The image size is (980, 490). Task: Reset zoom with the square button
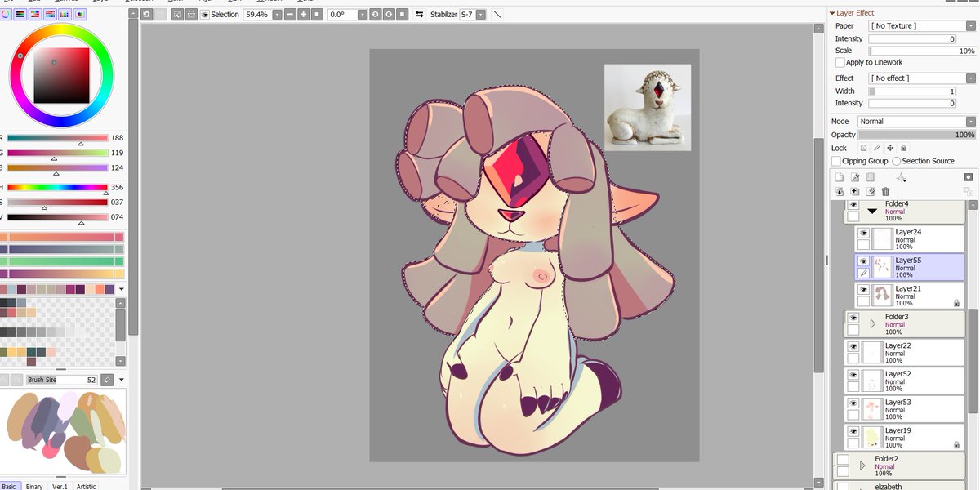tap(317, 14)
